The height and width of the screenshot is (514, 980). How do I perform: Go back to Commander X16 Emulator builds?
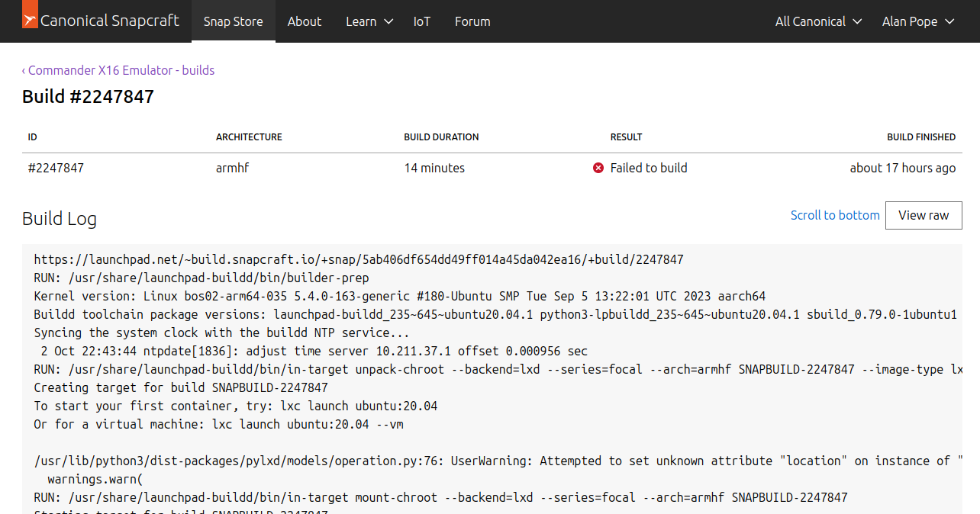point(118,70)
